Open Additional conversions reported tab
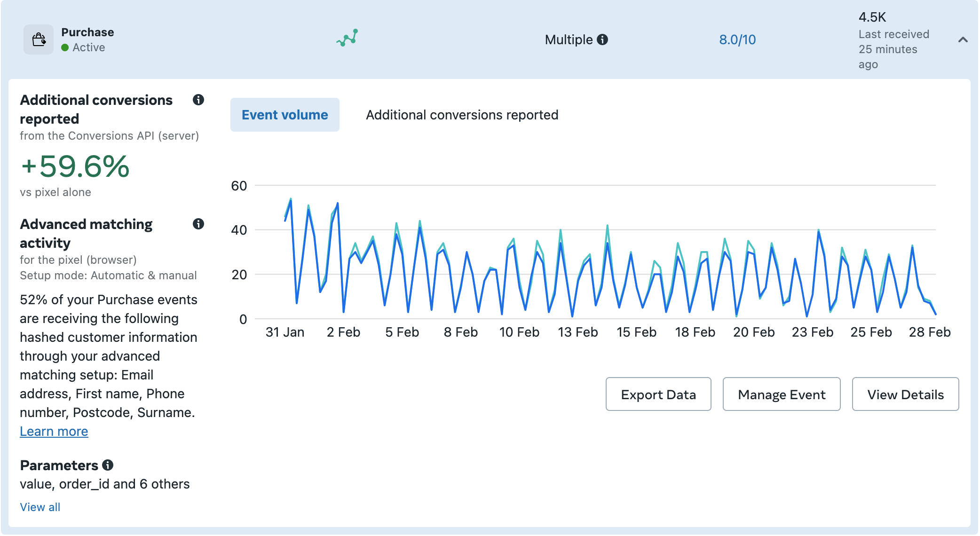 coord(462,115)
